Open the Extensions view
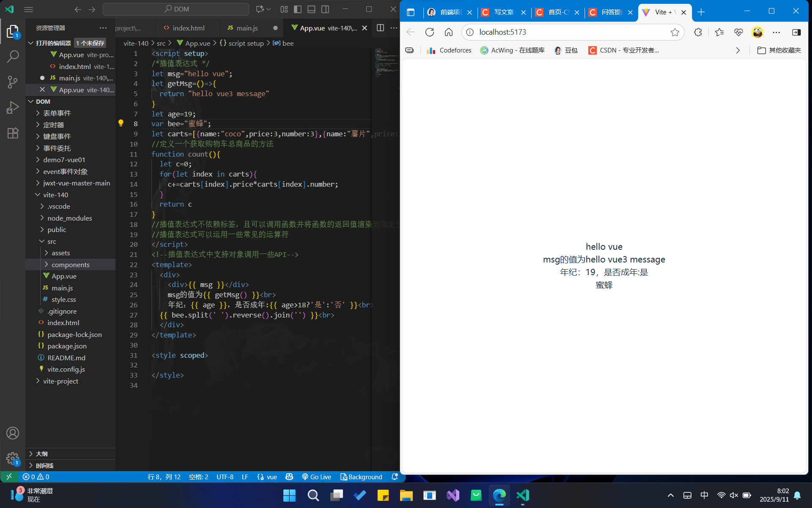Screen dimensions: 812x508 [13, 133]
